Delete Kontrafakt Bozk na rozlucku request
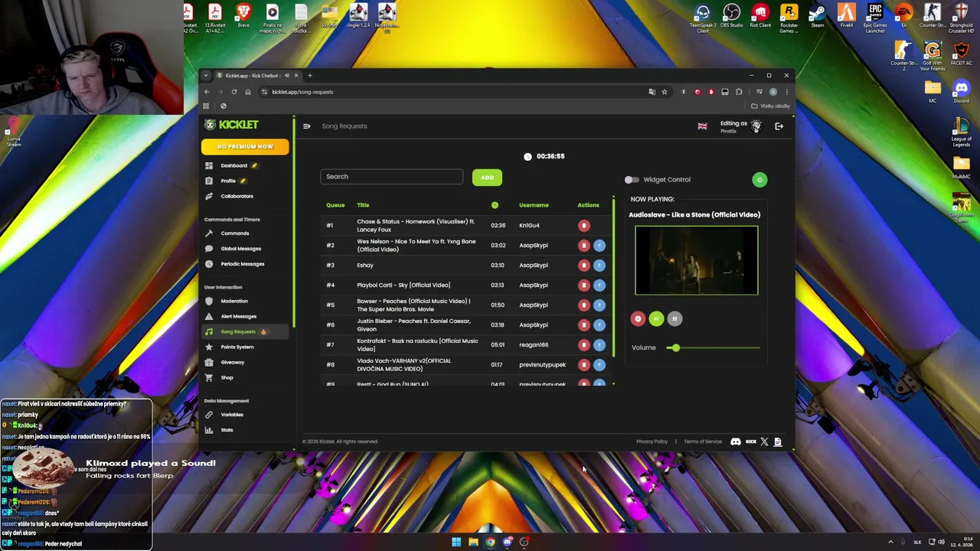This screenshot has width=980, height=551. [x=584, y=344]
